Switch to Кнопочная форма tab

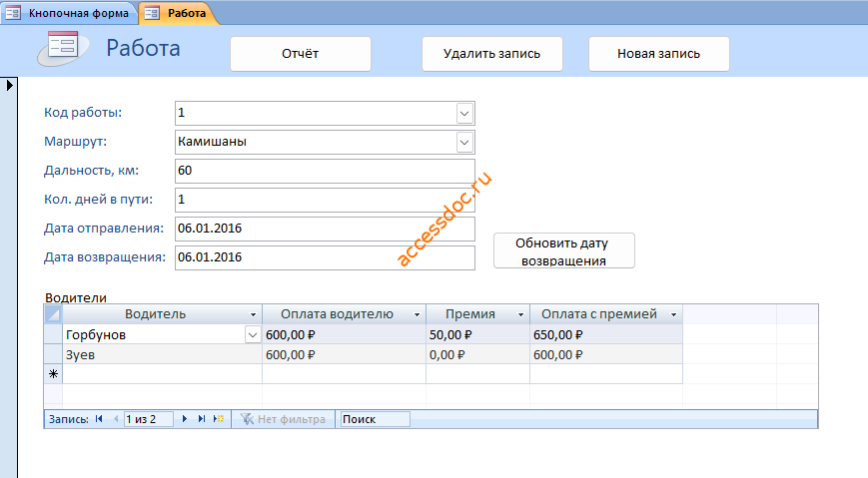[x=69, y=13]
